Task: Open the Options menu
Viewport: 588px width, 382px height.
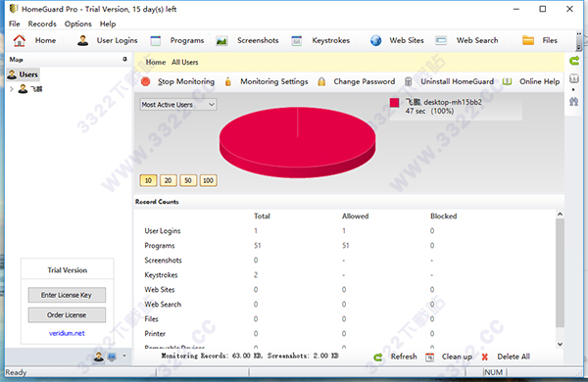Action: coord(78,24)
